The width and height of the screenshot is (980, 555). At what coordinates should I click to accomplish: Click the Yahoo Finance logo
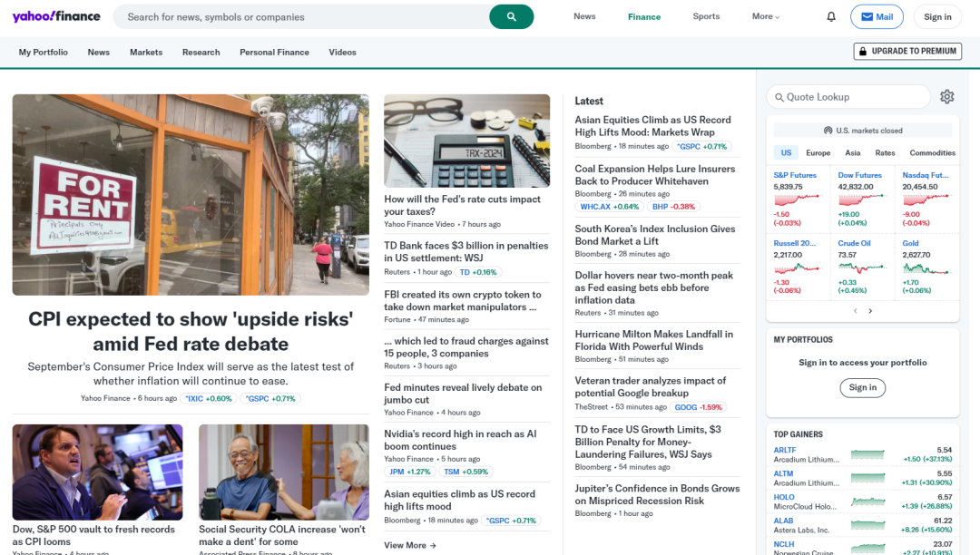[x=56, y=16]
